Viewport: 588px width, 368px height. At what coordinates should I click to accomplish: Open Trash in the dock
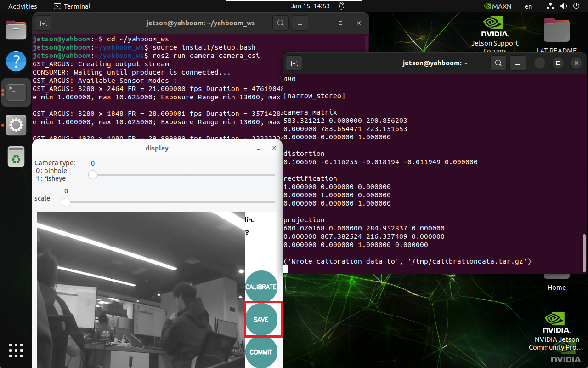pyautogui.click(x=16, y=156)
